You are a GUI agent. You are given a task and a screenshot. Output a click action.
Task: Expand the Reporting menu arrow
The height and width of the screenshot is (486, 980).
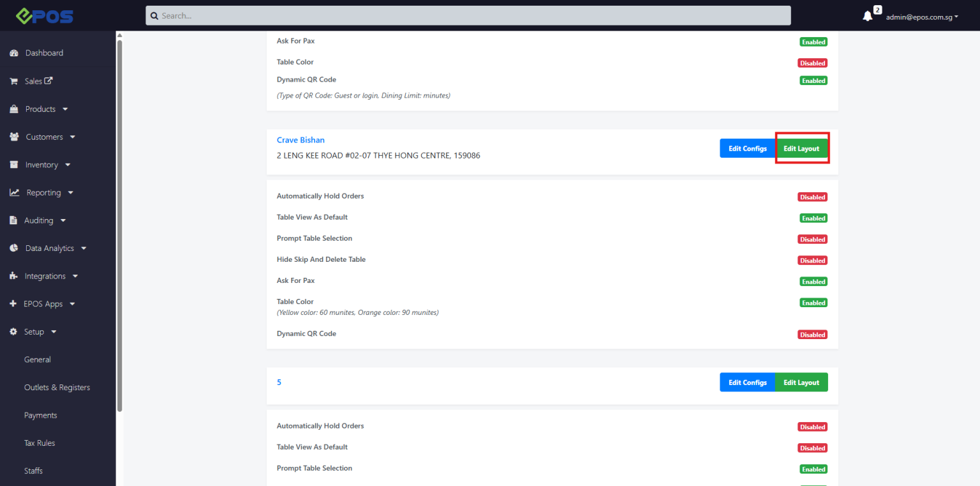point(70,193)
